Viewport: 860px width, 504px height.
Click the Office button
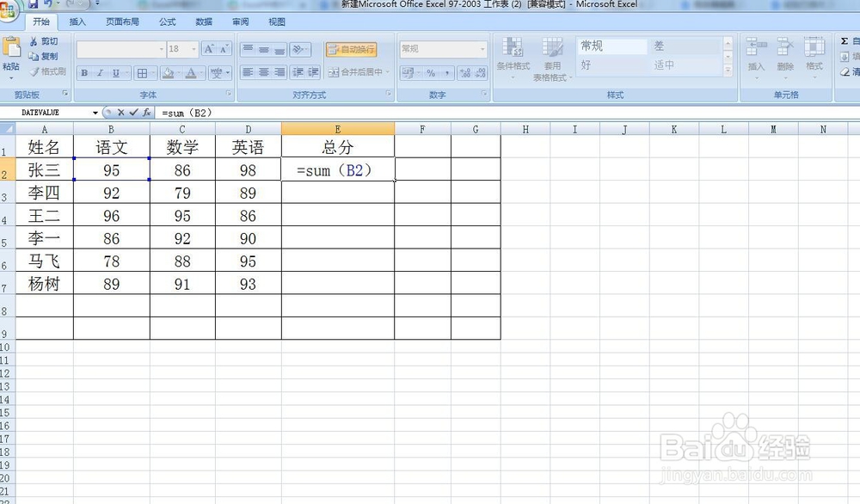pyautogui.click(x=9, y=9)
